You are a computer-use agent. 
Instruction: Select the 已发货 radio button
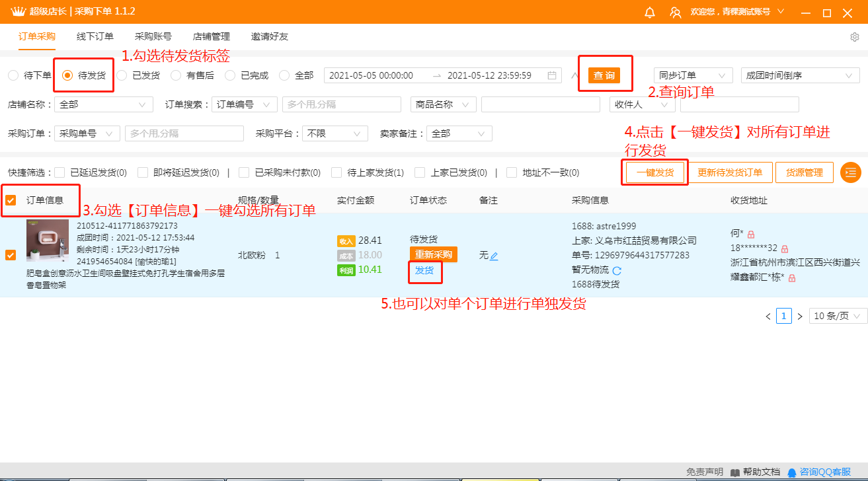pyautogui.click(x=122, y=75)
